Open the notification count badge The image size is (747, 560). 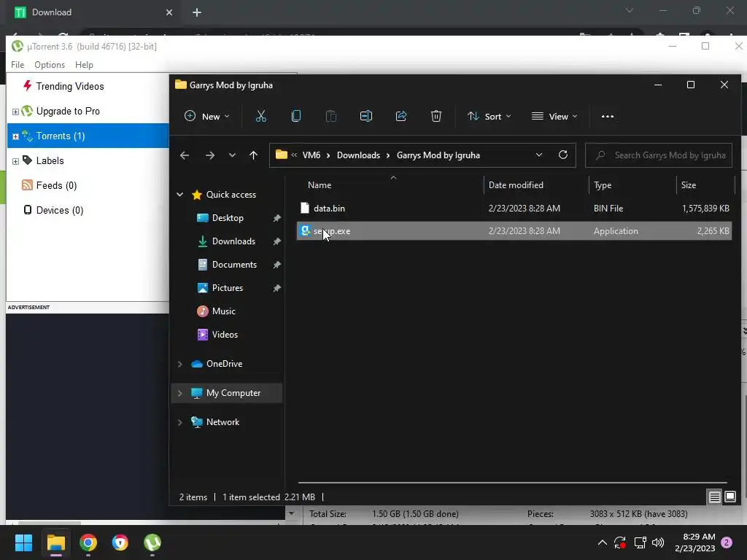tap(727, 542)
